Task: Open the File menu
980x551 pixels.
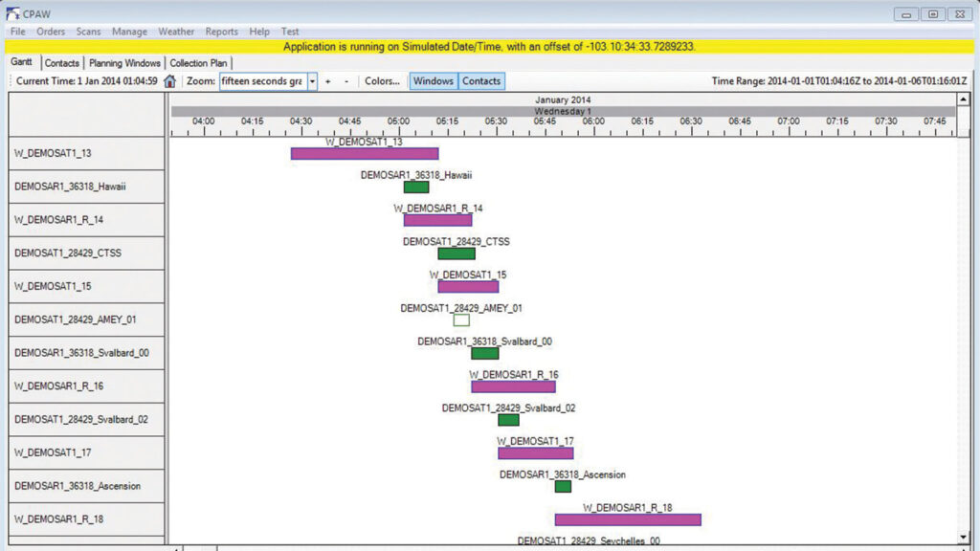Action: (17, 32)
